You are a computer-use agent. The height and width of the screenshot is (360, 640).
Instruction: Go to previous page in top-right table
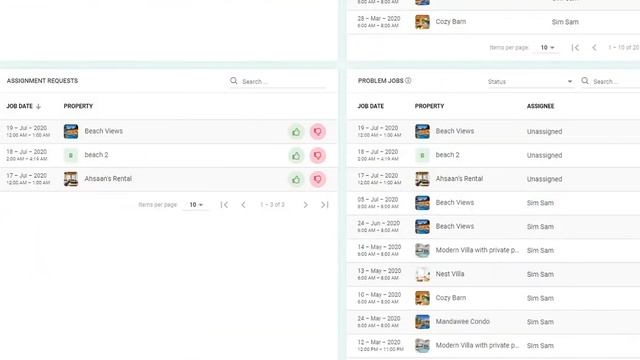pyautogui.click(x=594, y=48)
